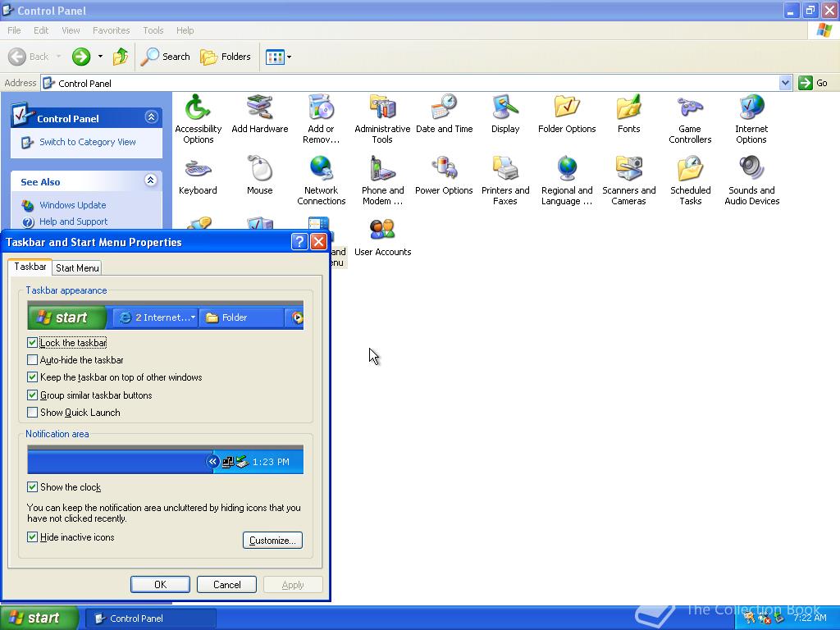
Task: Uncheck Show the clock
Action: pyautogui.click(x=32, y=486)
